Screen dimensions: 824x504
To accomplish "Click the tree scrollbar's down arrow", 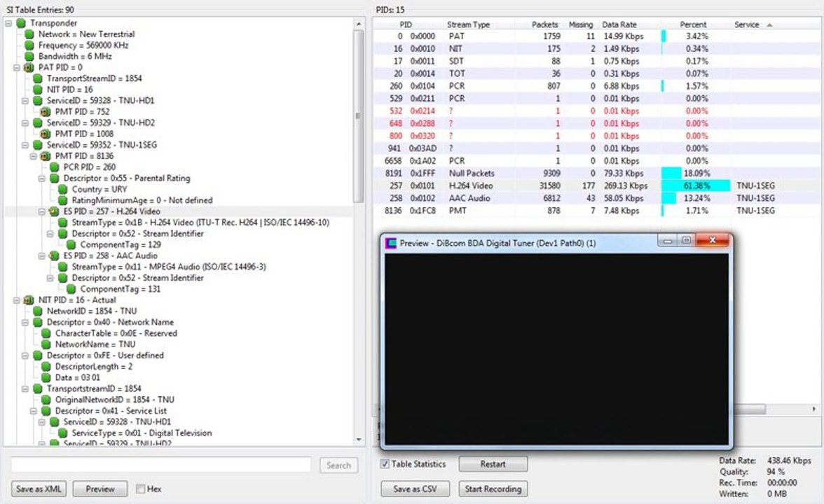I will point(359,440).
